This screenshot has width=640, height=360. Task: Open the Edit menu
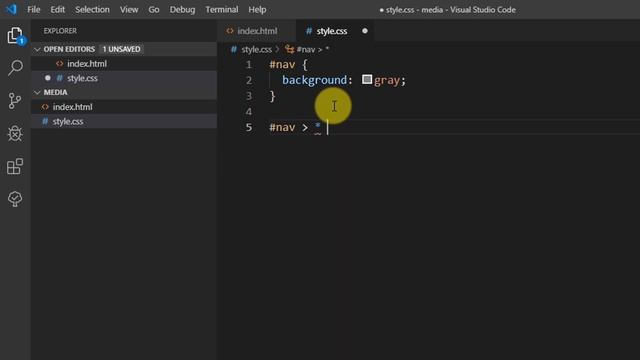[58, 9]
